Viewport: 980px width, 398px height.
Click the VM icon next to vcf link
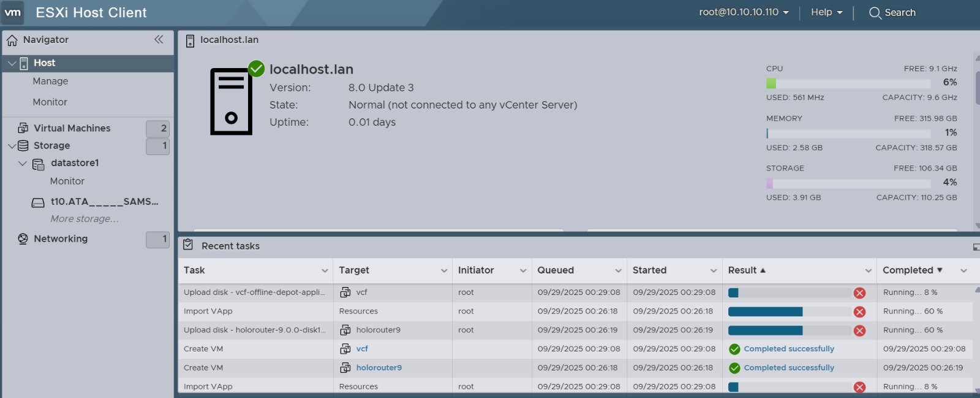tap(345, 349)
